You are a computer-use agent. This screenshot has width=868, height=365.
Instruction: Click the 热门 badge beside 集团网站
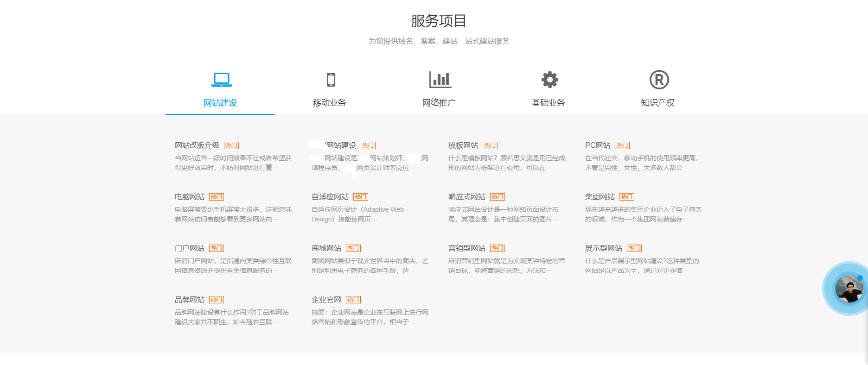[x=627, y=197]
